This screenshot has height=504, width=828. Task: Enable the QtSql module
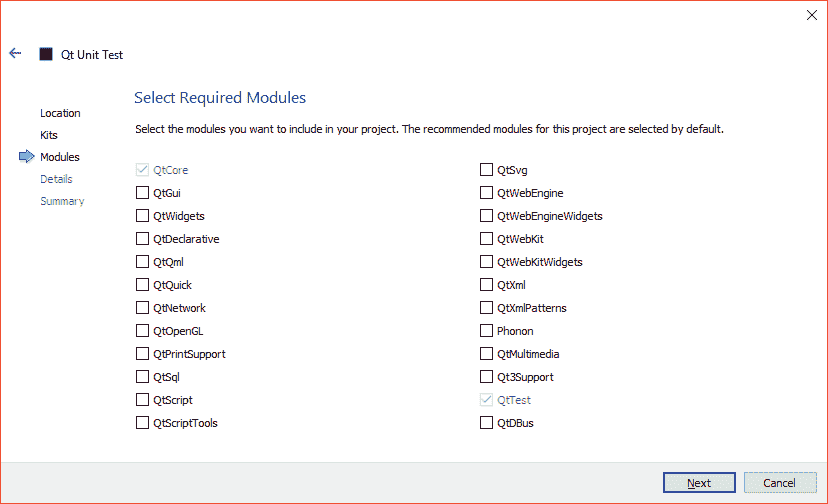click(x=142, y=377)
